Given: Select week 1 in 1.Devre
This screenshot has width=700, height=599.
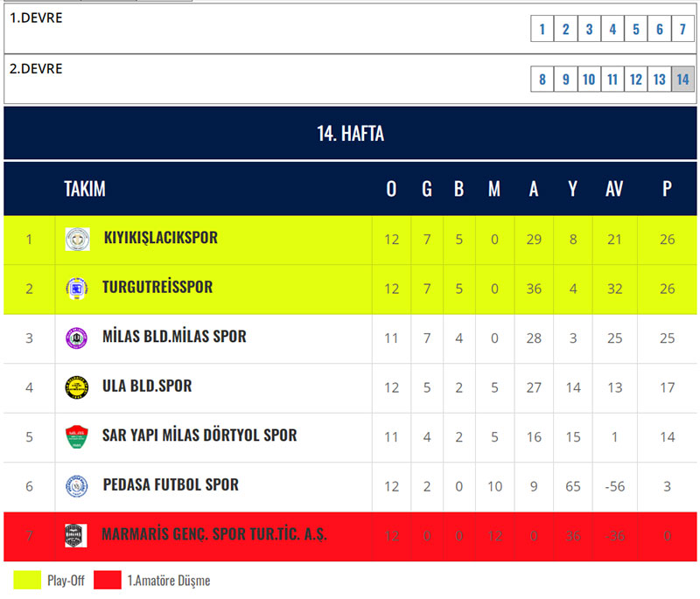Looking at the screenshot, I should (x=542, y=30).
